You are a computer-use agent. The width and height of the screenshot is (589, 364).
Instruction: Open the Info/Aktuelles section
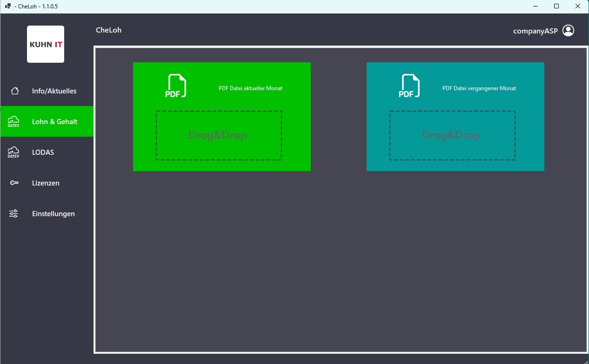(x=54, y=91)
